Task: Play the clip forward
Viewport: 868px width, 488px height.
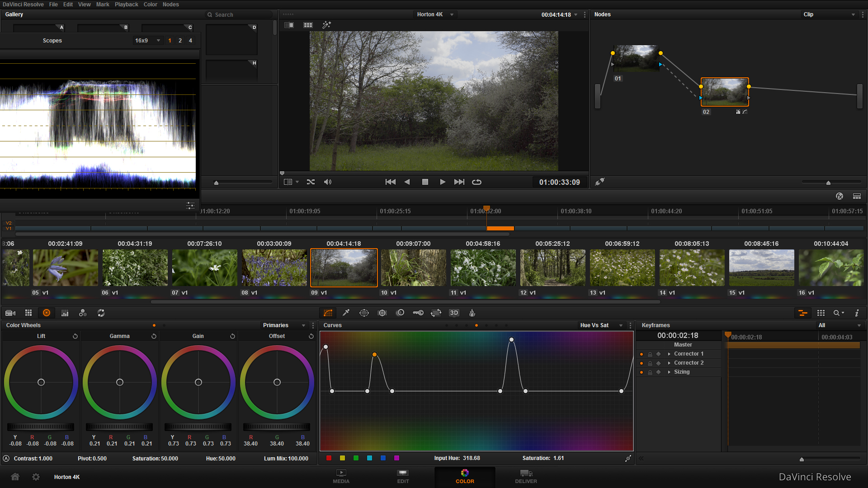Action: point(443,182)
